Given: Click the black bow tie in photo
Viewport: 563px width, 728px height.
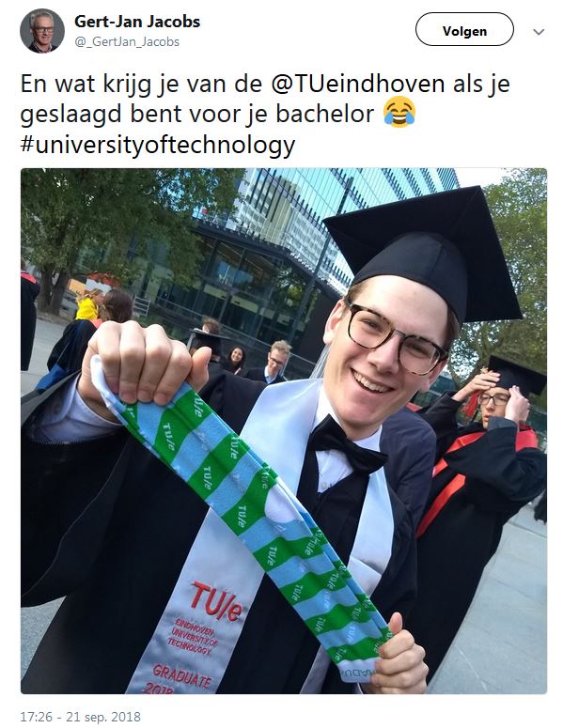Looking at the screenshot, I should coord(348,445).
